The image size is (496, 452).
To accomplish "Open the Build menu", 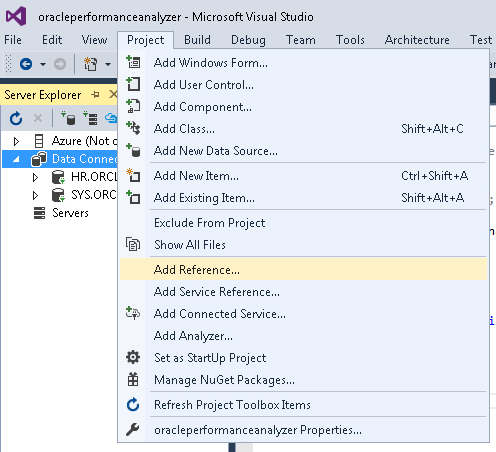I will (197, 40).
